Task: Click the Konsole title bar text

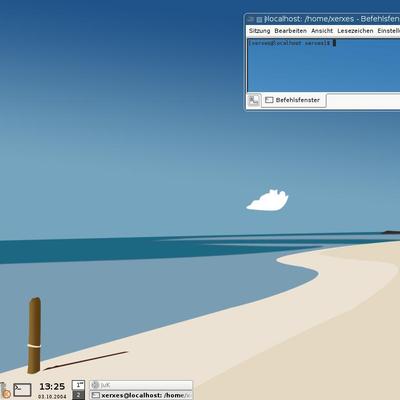Action: (x=332, y=19)
